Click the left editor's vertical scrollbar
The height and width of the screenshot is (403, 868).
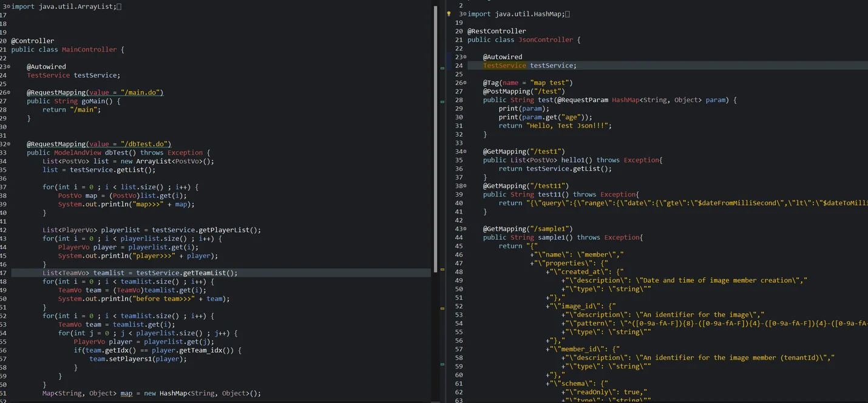tap(435, 140)
